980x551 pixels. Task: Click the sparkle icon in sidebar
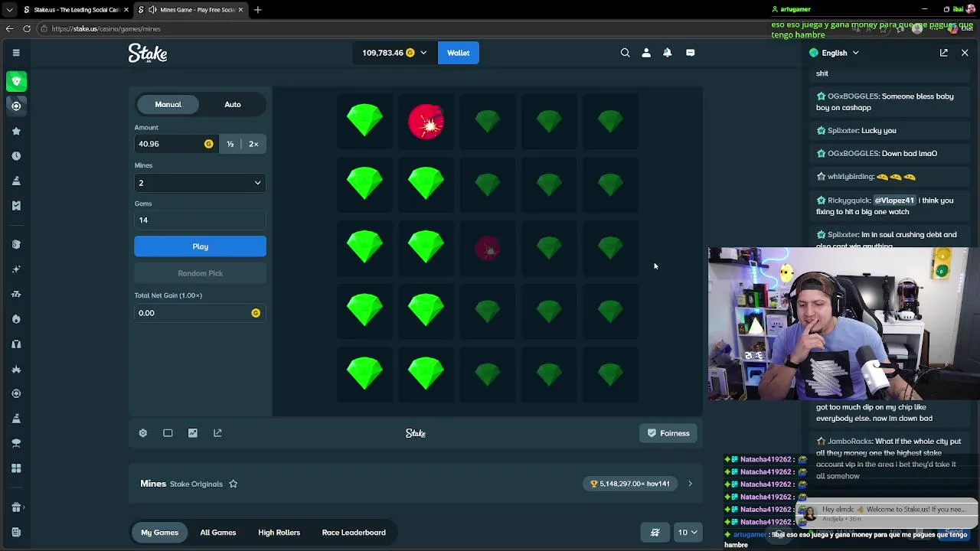[16, 269]
